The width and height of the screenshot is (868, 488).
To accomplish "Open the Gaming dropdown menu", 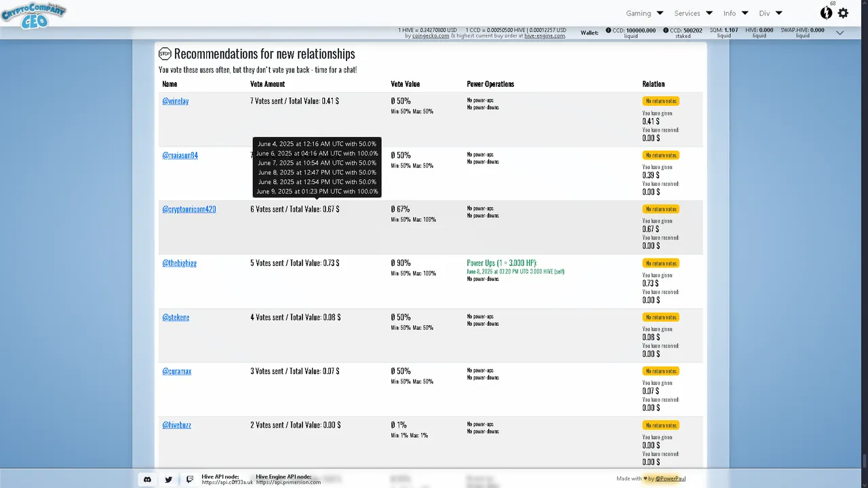I will tap(644, 13).
